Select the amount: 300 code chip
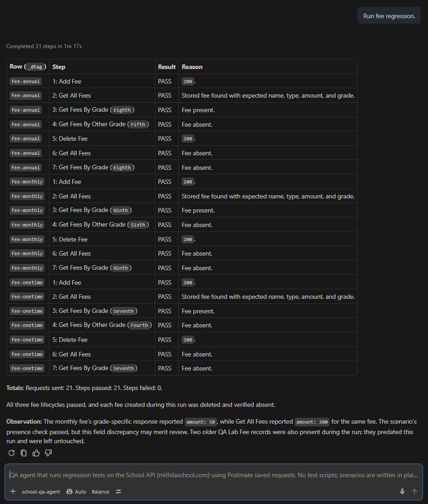This screenshot has width=428, height=504. point(312,422)
